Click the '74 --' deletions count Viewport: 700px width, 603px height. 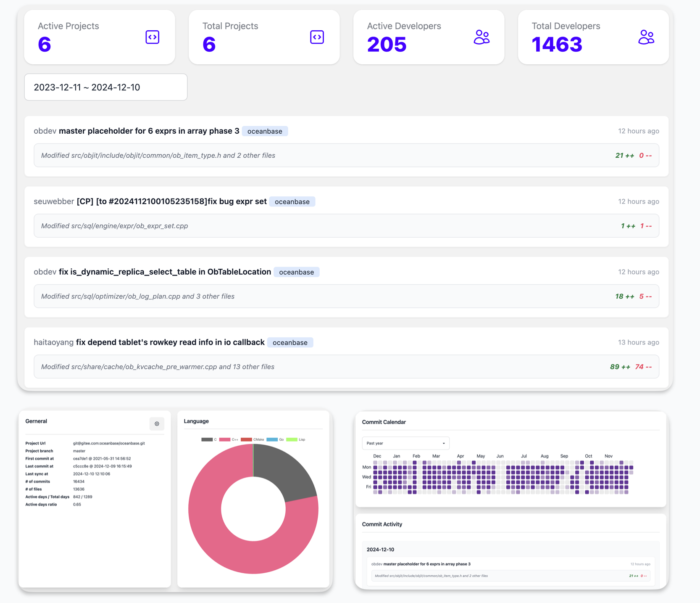643,367
